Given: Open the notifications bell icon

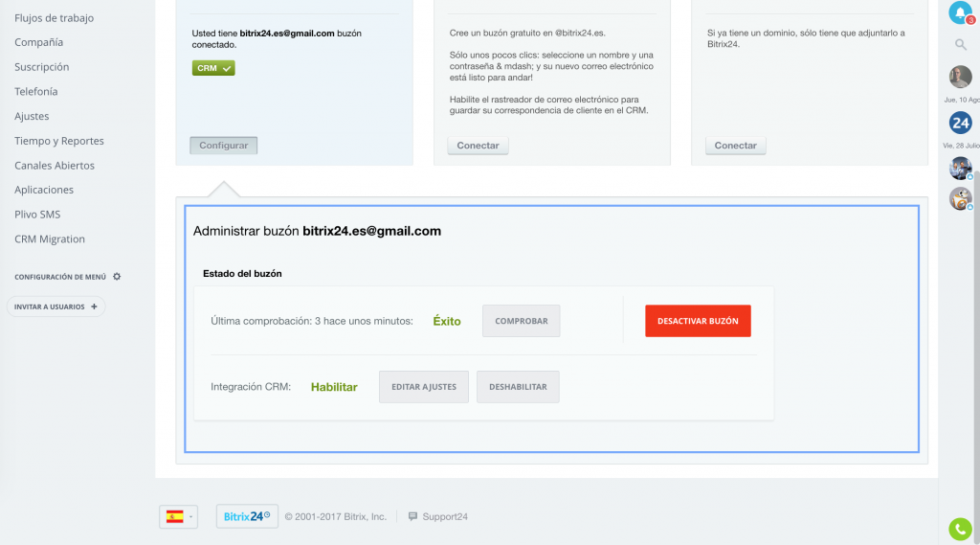Looking at the screenshot, I should pyautogui.click(x=960, y=12).
